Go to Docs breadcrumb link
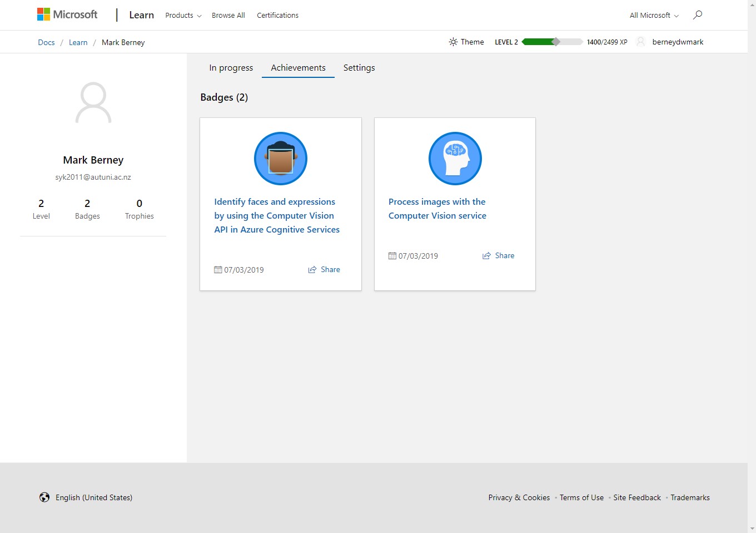The width and height of the screenshot is (756, 533). tap(46, 42)
